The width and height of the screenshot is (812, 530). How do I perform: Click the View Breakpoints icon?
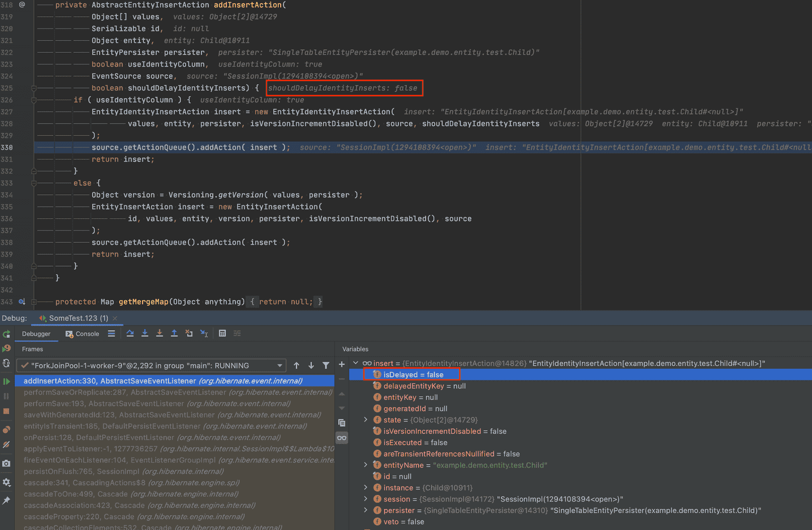coord(7,430)
